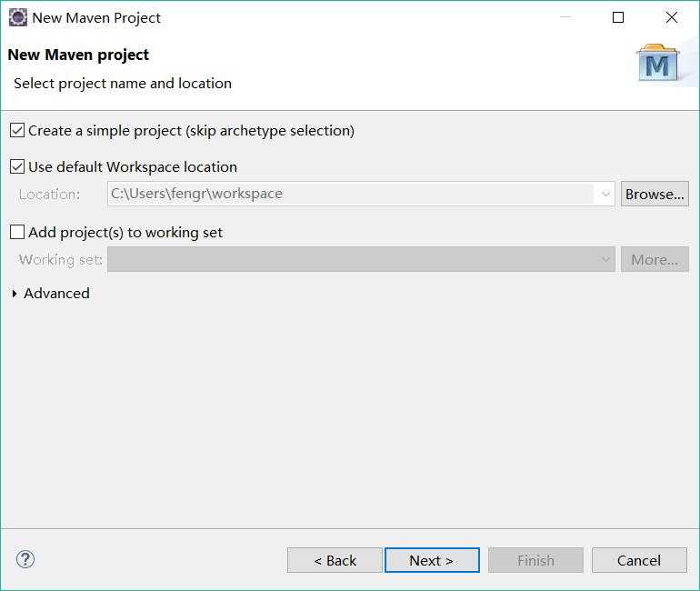Enable Add project(s) to working set
The width and height of the screenshot is (700, 591).
[x=17, y=232]
